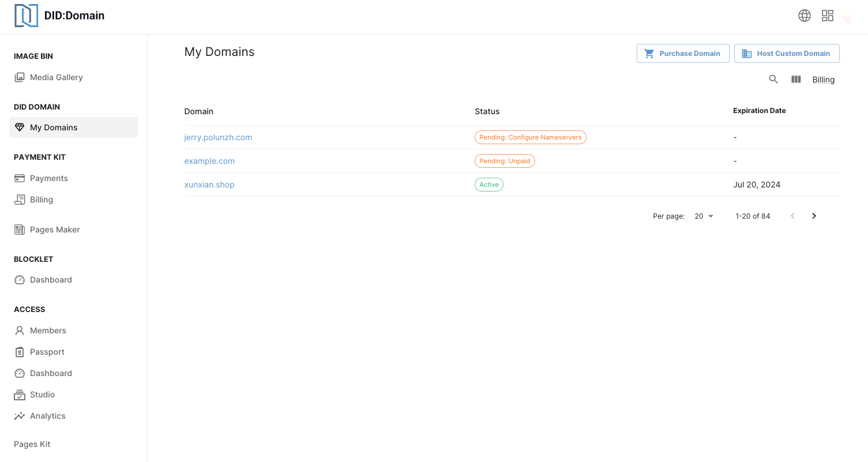Click the search magnifier icon
The height and width of the screenshot is (462, 868).
tap(773, 80)
